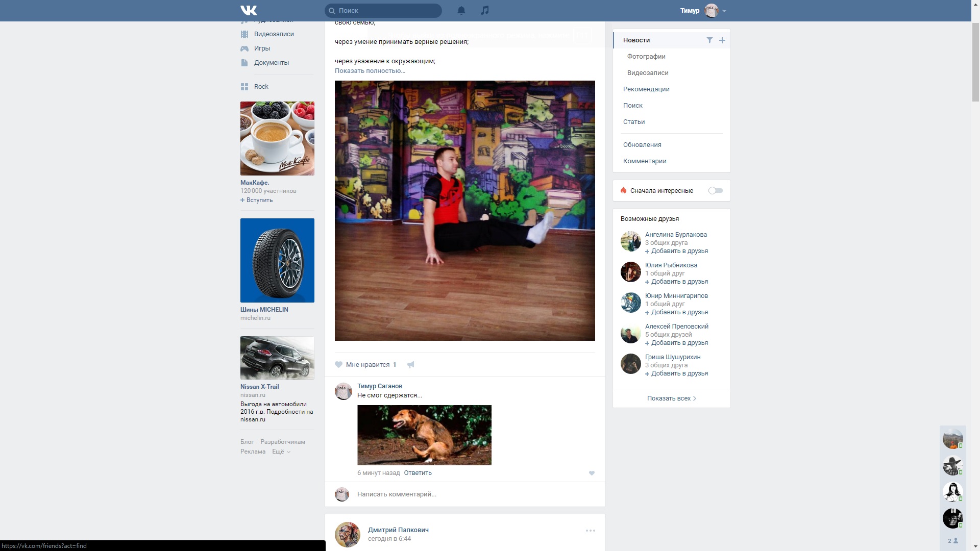Reply to comment with Ответить
The image size is (980, 551).
(418, 473)
